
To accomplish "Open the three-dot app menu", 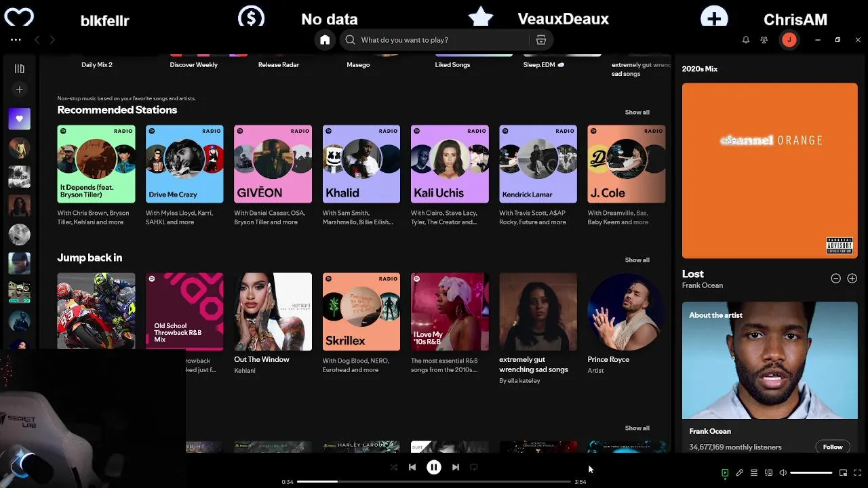I will click(16, 40).
